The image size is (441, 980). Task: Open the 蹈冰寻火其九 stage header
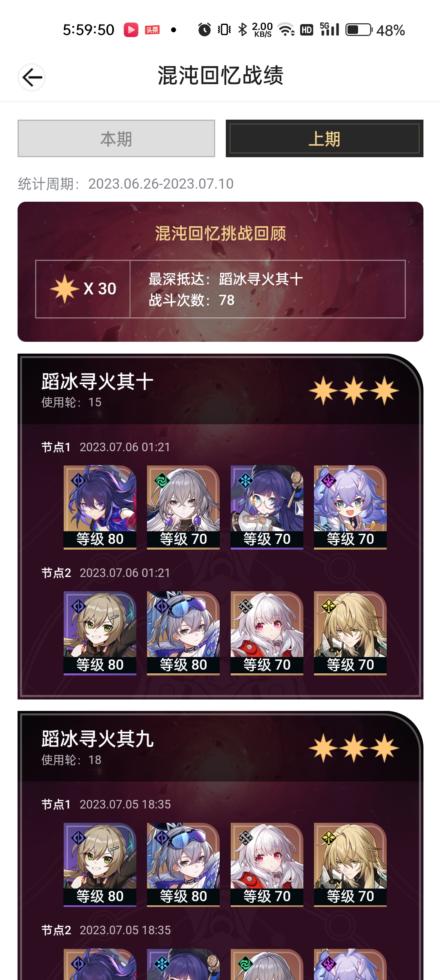pos(220,747)
